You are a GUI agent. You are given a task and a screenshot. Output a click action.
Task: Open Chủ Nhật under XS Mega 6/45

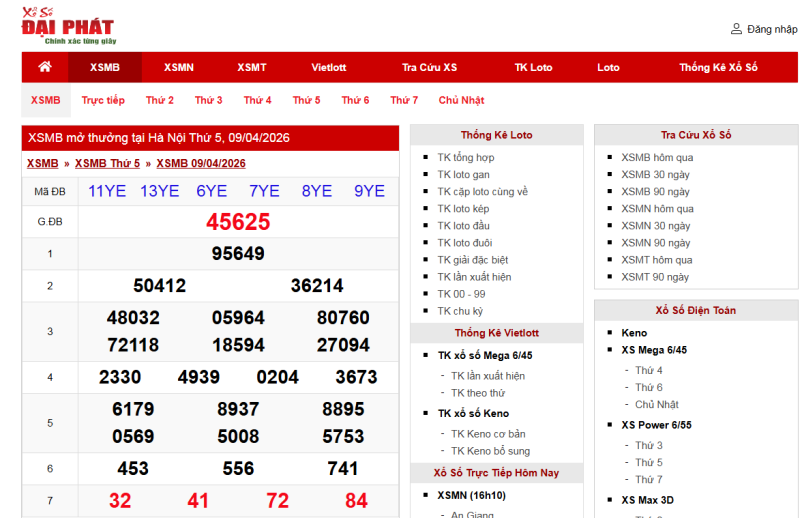[657, 404]
